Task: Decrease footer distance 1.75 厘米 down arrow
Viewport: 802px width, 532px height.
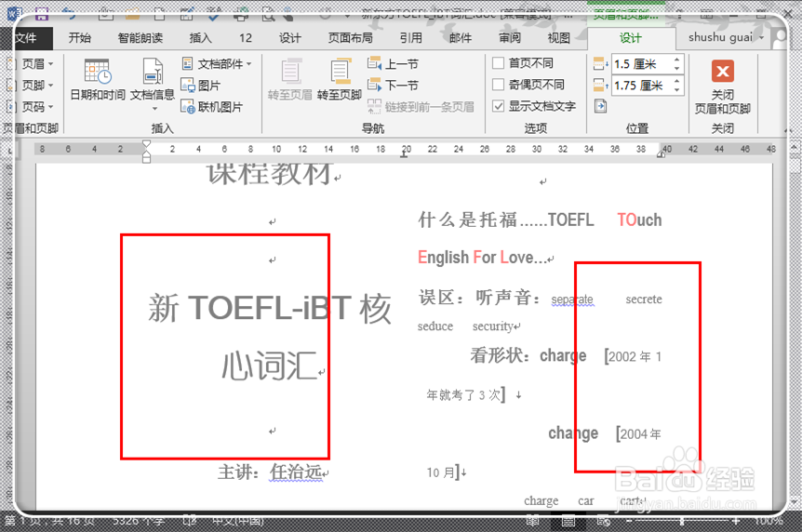Action: pos(676,89)
